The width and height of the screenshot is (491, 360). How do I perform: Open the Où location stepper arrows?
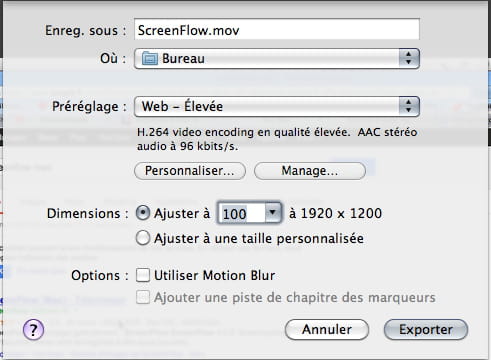click(x=408, y=58)
